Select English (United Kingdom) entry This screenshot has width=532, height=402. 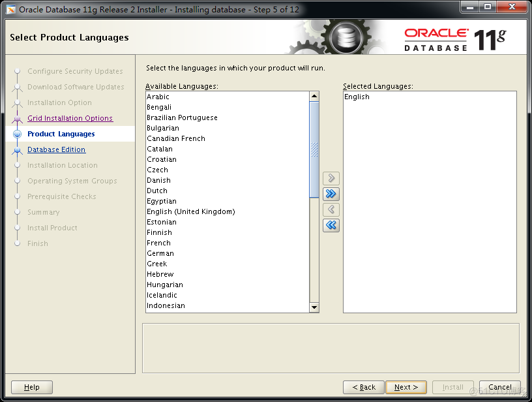click(228, 211)
